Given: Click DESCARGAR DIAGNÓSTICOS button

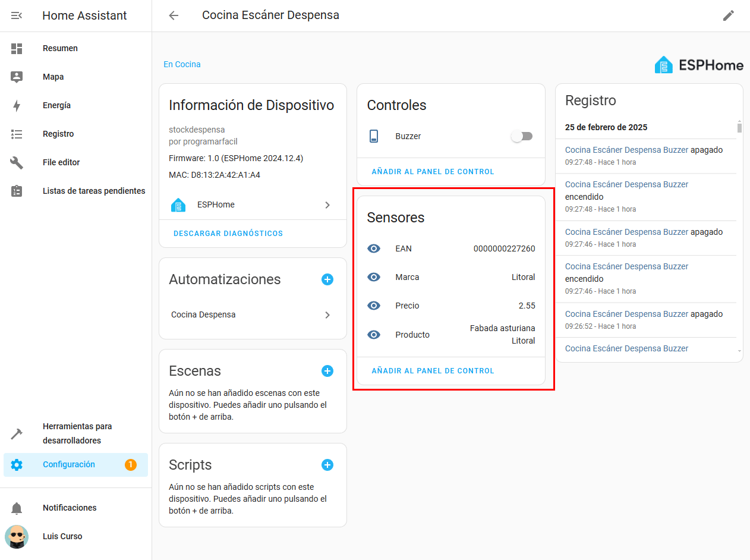Looking at the screenshot, I should [x=228, y=234].
